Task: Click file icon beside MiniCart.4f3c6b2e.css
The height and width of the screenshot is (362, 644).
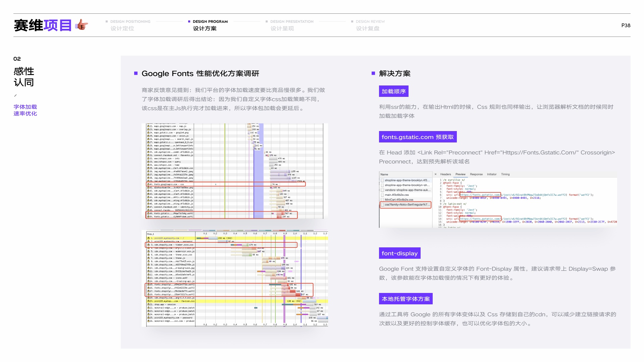Action: tap(382, 200)
